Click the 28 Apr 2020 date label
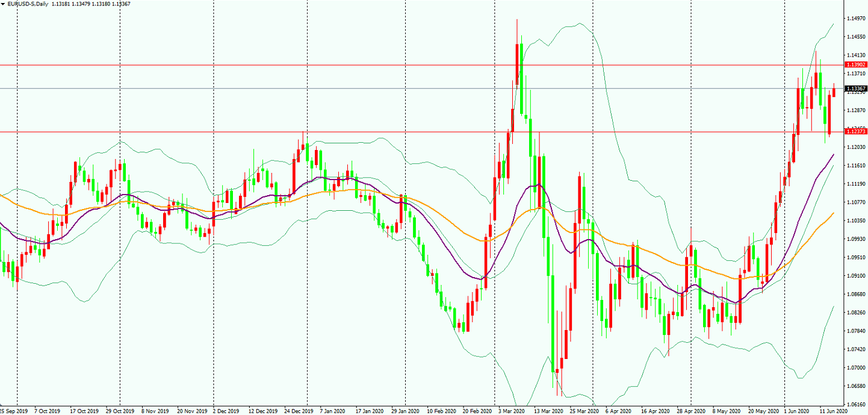The height and width of the screenshot is (415, 868). point(690,411)
